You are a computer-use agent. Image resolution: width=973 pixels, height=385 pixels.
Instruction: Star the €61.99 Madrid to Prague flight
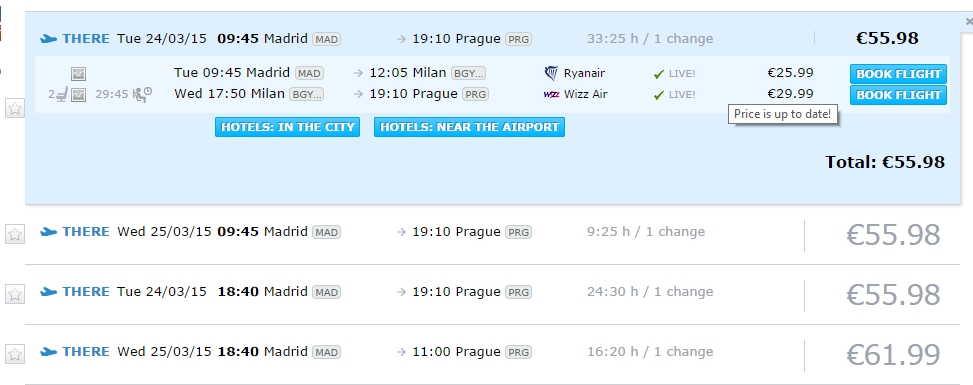(x=15, y=355)
